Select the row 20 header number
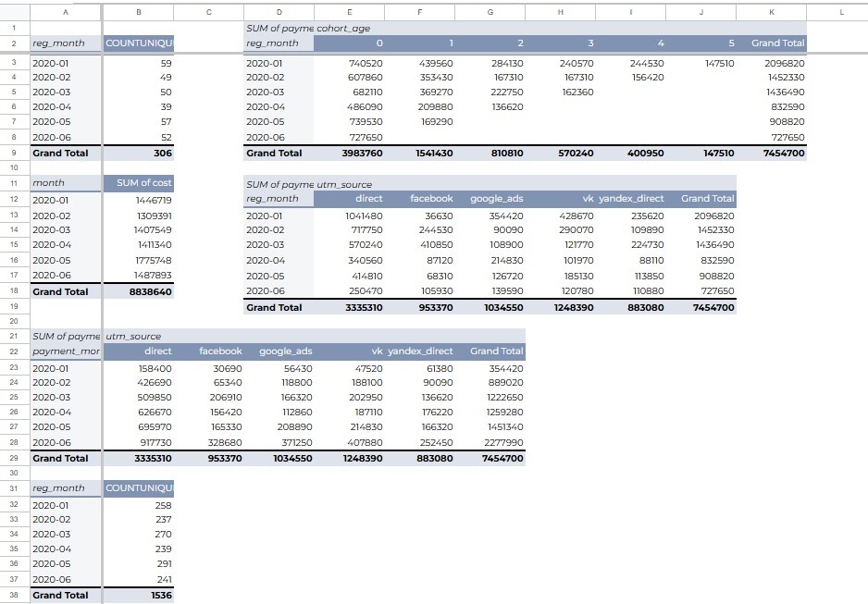This screenshot has height=604, width=868. tap(15, 321)
